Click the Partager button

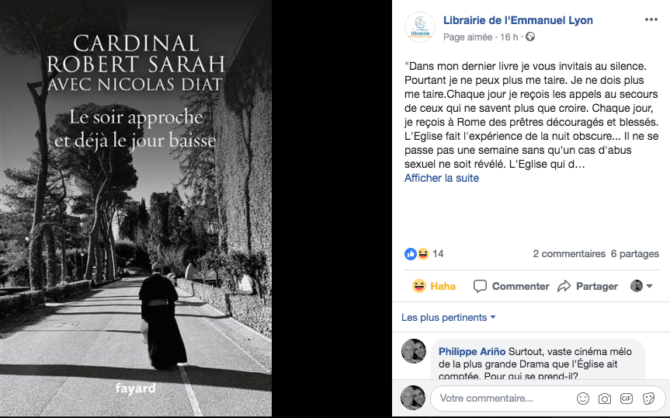click(588, 286)
